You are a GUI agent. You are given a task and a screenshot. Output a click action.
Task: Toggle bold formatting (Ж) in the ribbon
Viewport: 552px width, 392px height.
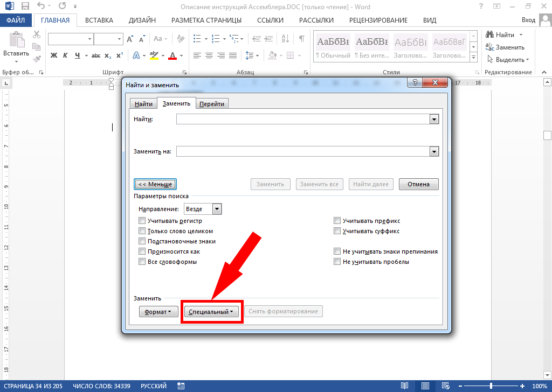53,55
